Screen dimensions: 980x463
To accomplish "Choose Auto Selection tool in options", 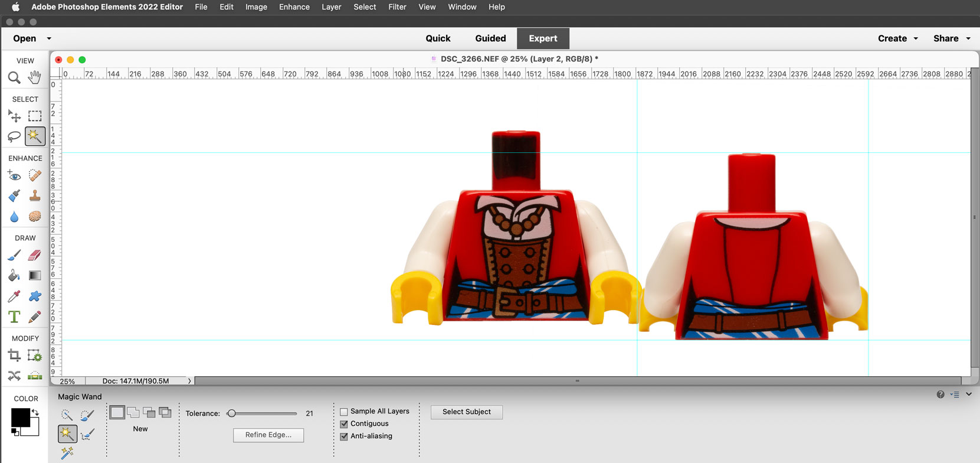I will [67, 453].
